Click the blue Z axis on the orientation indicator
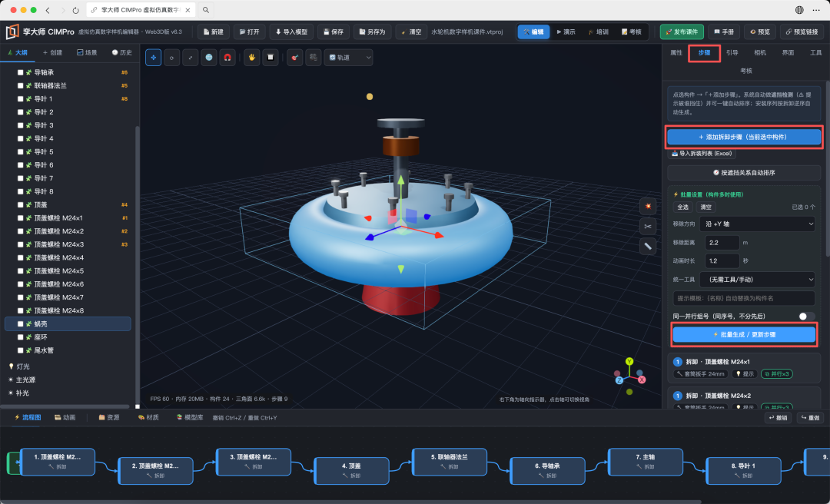The image size is (830, 504). (x=619, y=380)
